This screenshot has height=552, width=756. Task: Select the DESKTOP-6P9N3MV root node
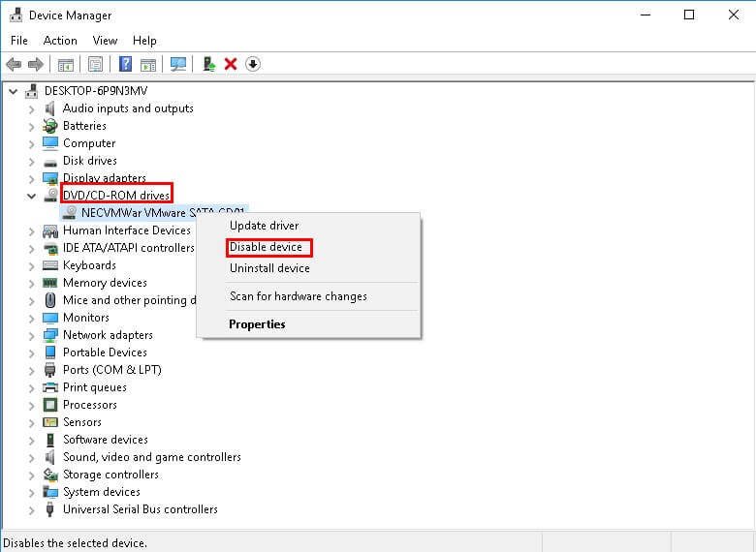[94, 91]
